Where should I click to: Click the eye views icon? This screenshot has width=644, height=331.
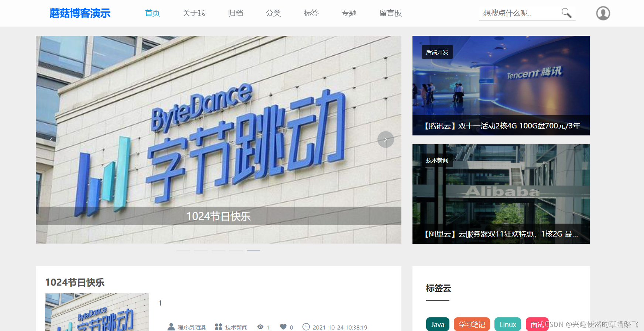(x=260, y=327)
